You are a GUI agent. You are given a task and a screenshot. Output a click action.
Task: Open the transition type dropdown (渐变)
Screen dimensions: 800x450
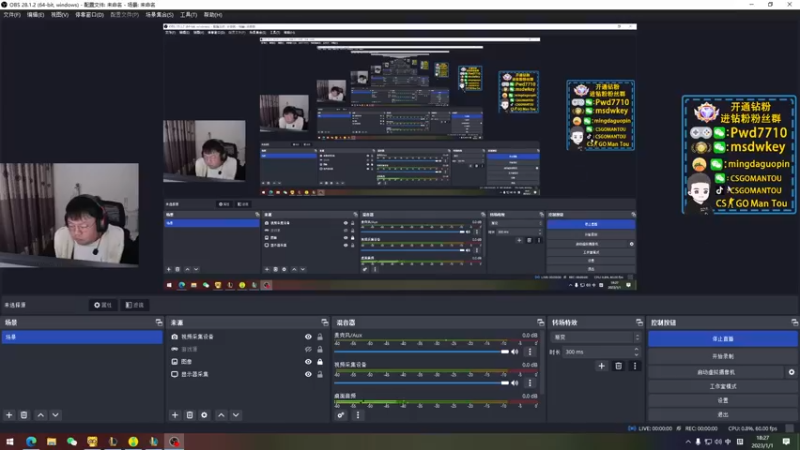[595, 337]
